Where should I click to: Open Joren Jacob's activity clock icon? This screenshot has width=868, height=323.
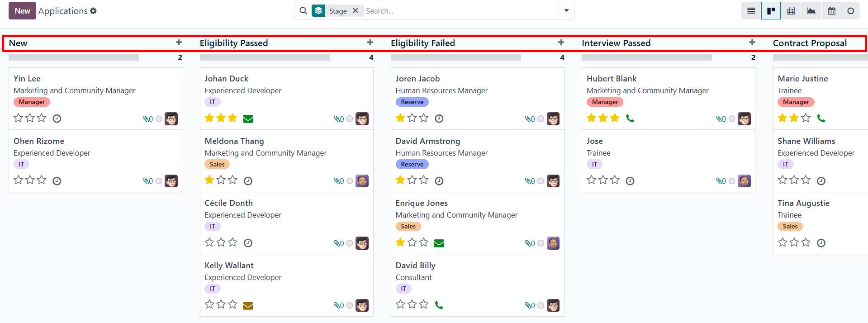point(439,119)
